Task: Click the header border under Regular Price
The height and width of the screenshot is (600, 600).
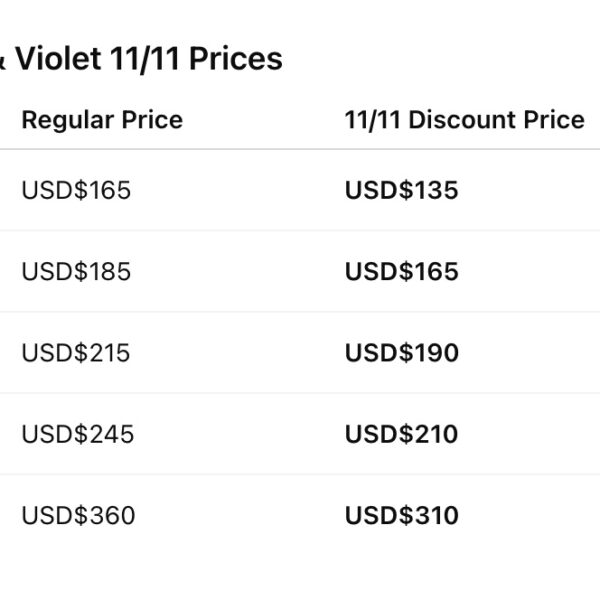Action: (x=102, y=150)
